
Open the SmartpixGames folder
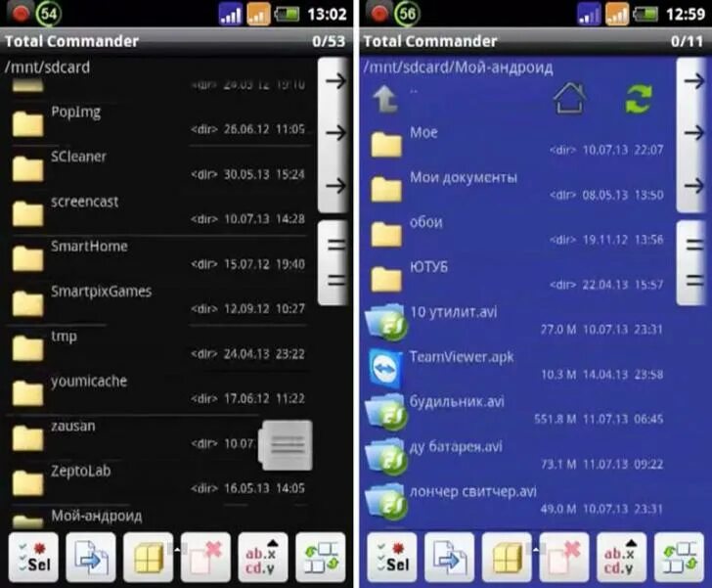[x=158, y=302]
